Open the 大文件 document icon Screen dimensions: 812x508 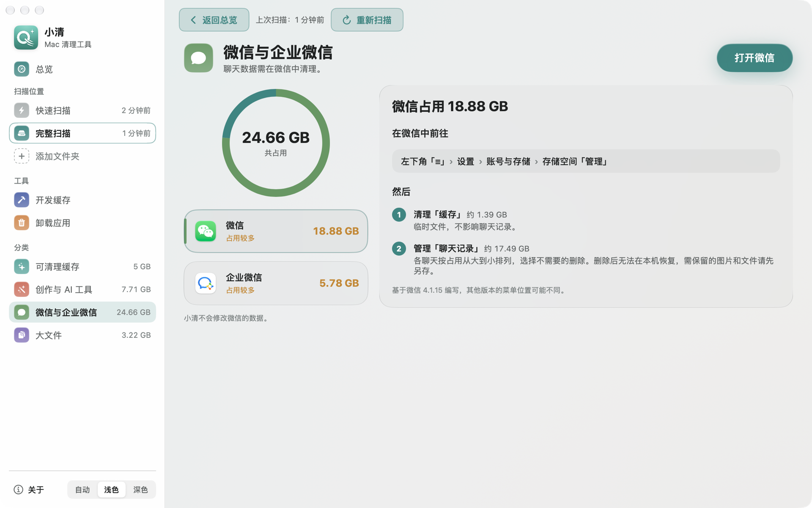[22, 335]
